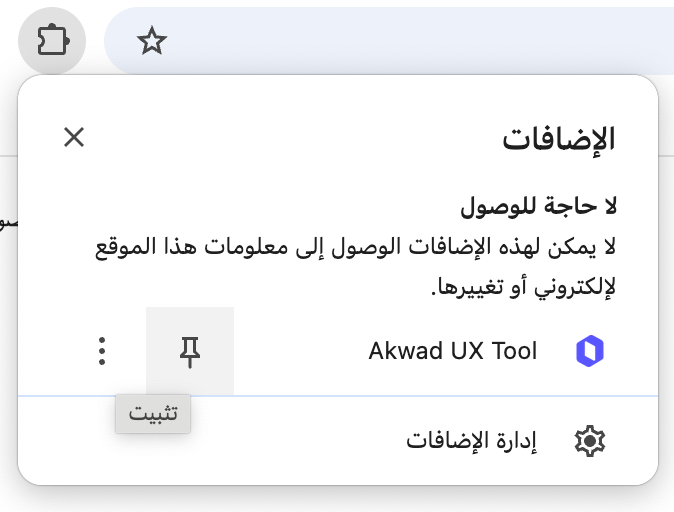674x512 pixels.
Task: Click the description line ending with الموقع
Action: (355, 247)
